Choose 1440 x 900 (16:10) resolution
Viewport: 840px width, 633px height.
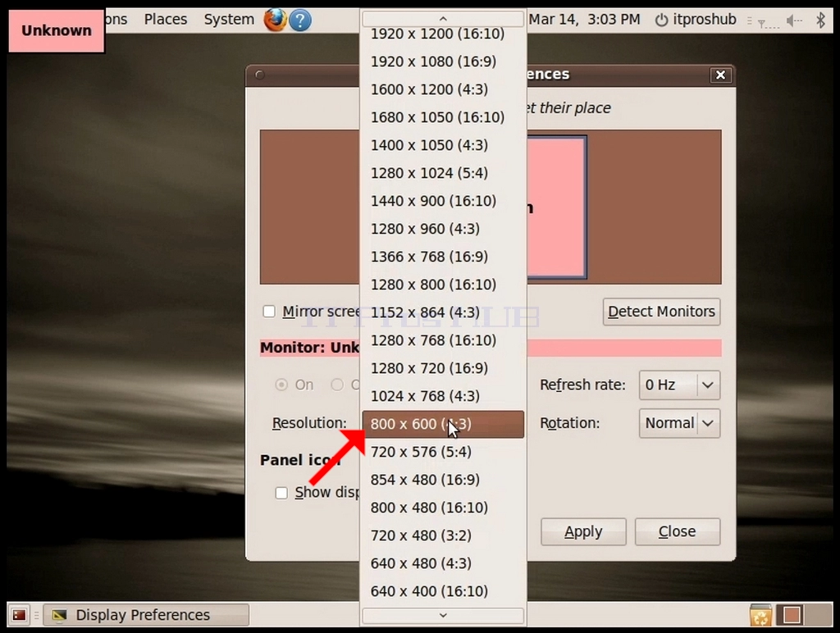(x=443, y=201)
